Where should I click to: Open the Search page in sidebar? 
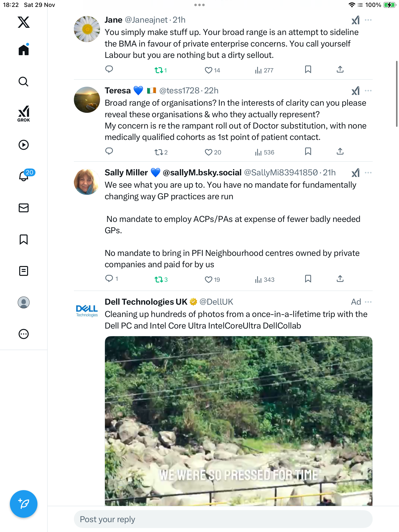point(24,82)
